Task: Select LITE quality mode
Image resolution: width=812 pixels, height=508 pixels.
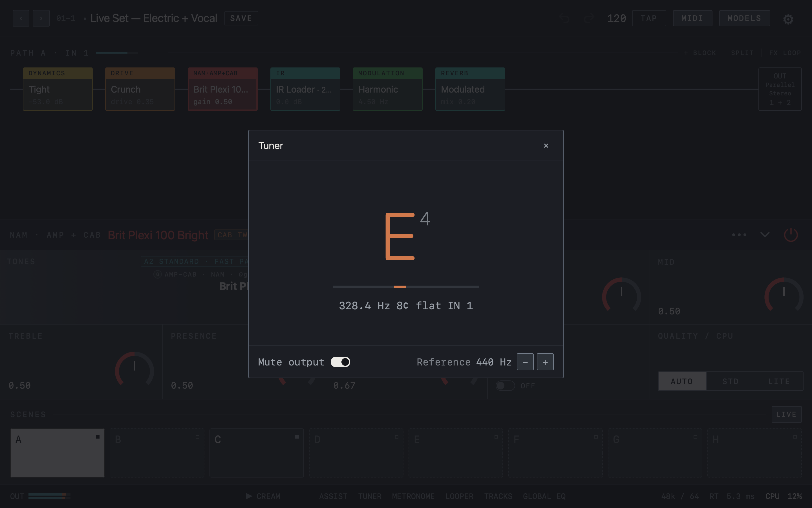Action: (779, 381)
